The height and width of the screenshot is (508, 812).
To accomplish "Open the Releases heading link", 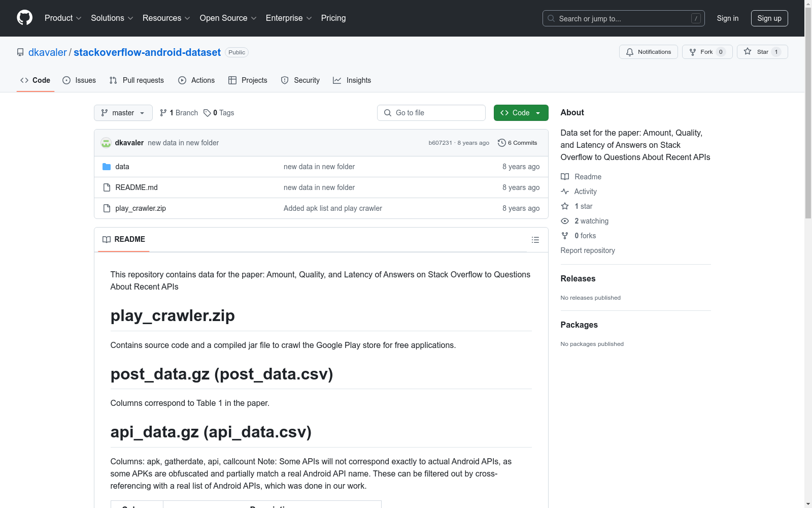I will (578, 278).
